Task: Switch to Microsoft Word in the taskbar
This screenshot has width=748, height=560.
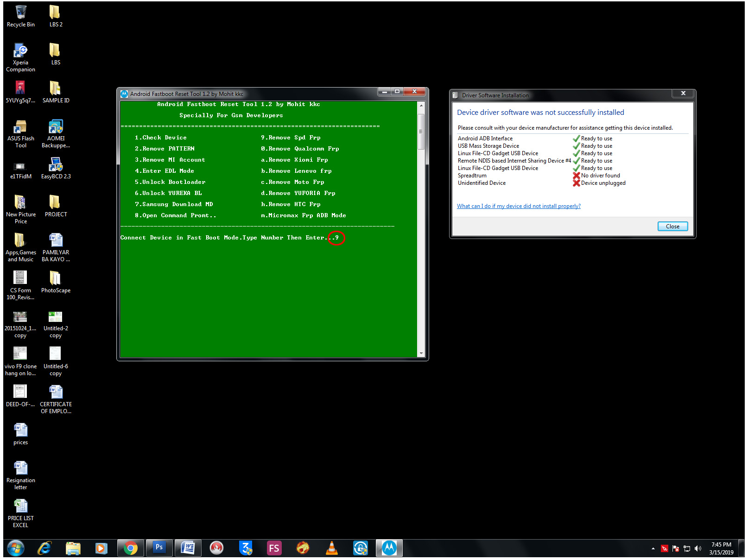Action: [188, 548]
